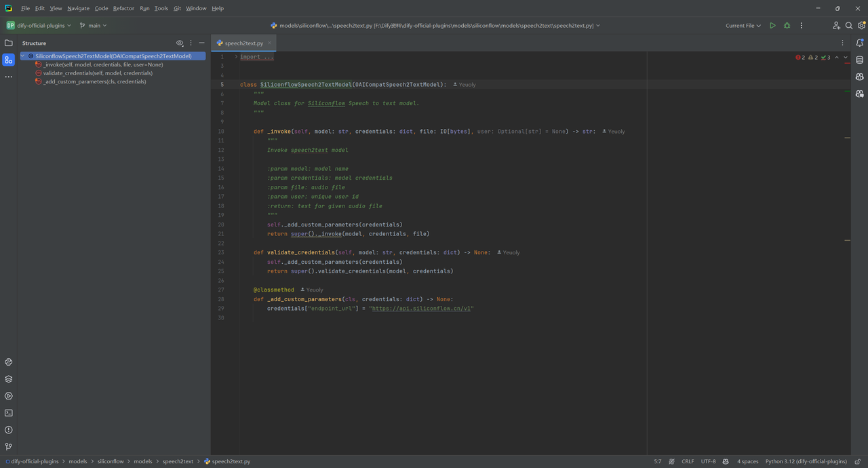Open the Python Packages layers icon
This screenshot has height=468, width=868.
8,379
